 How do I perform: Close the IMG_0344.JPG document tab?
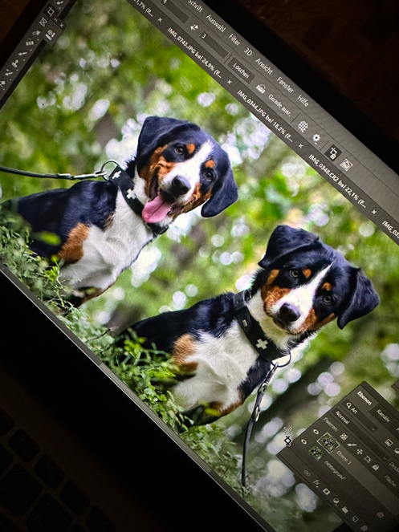pos(300,146)
